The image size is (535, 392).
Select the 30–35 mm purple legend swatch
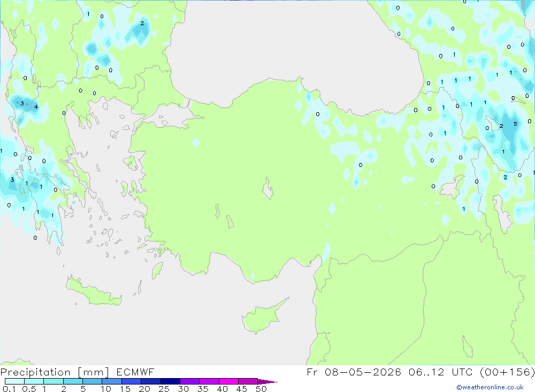189,381
